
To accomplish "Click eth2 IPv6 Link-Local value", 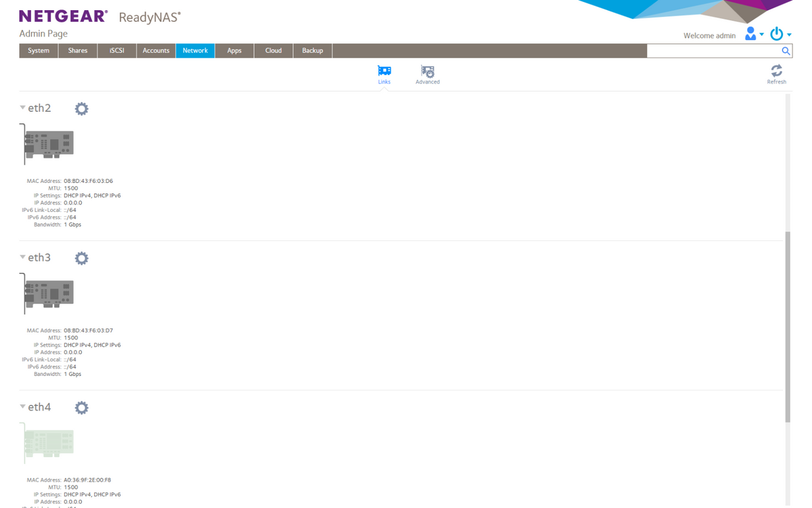I will pos(70,210).
